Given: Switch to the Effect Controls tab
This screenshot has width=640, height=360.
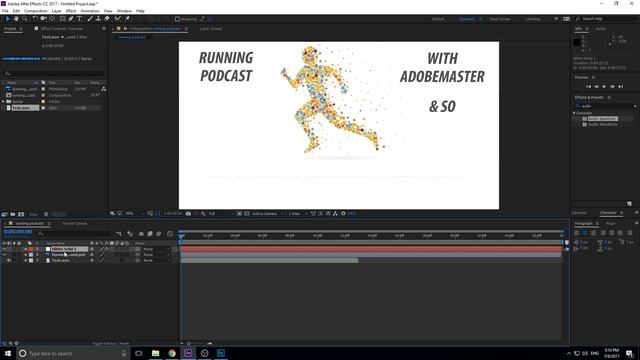Looking at the screenshot, I should 62,29.
